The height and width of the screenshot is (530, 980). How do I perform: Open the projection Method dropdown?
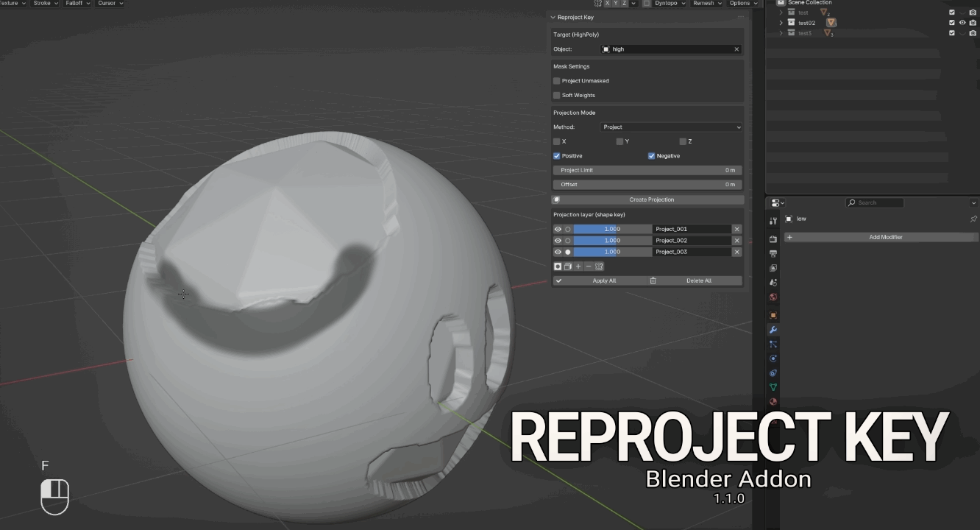pyautogui.click(x=672, y=127)
